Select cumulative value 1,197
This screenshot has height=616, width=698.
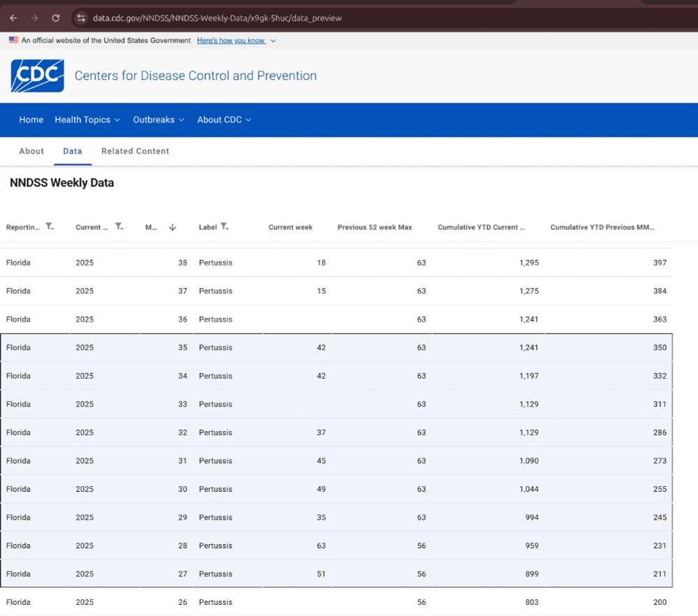click(529, 376)
